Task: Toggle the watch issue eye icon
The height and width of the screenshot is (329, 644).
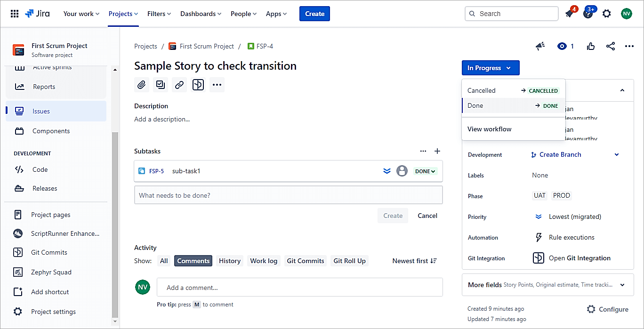Action: click(562, 46)
